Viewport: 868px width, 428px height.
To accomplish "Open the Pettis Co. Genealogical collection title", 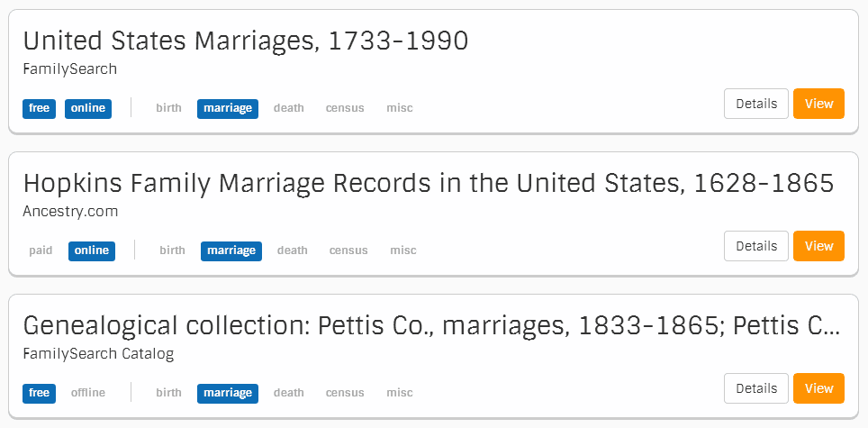I will click(x=430, y=326).
